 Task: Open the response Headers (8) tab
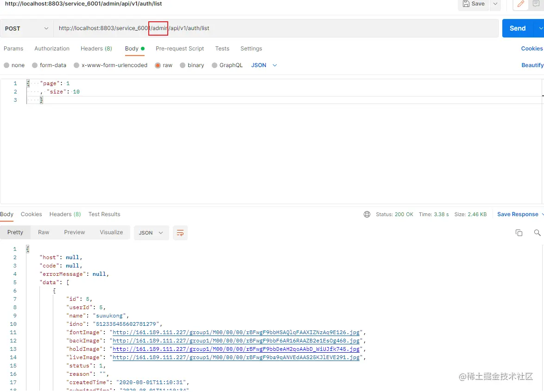tap(65, 214)
